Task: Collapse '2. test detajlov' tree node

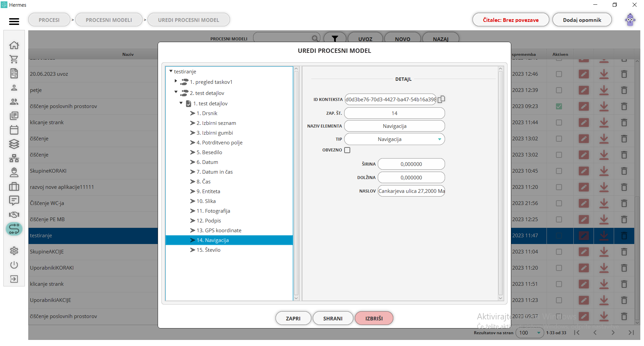Action: coord(176,92)
